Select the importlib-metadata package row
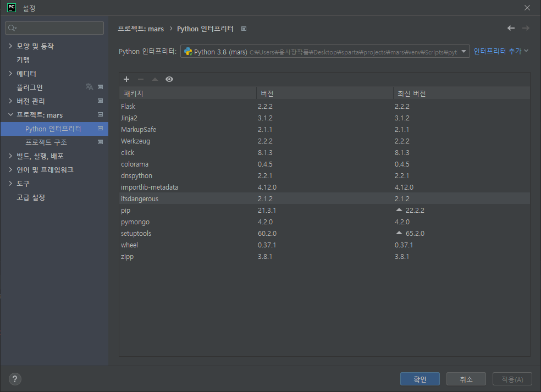Image resolution: width=541 pixels, height=392 pixels. click(325, 187)
